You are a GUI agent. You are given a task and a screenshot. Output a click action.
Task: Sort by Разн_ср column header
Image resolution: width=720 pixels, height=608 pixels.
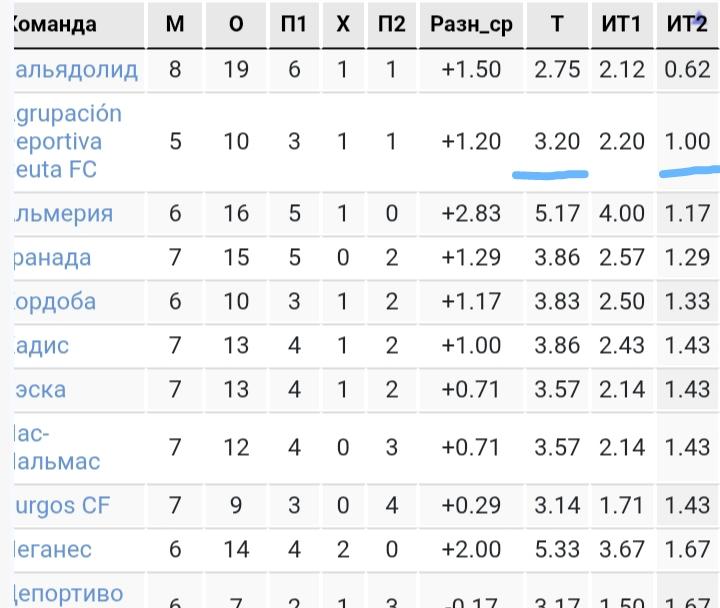pyautogui.click(x=471, y=24)
